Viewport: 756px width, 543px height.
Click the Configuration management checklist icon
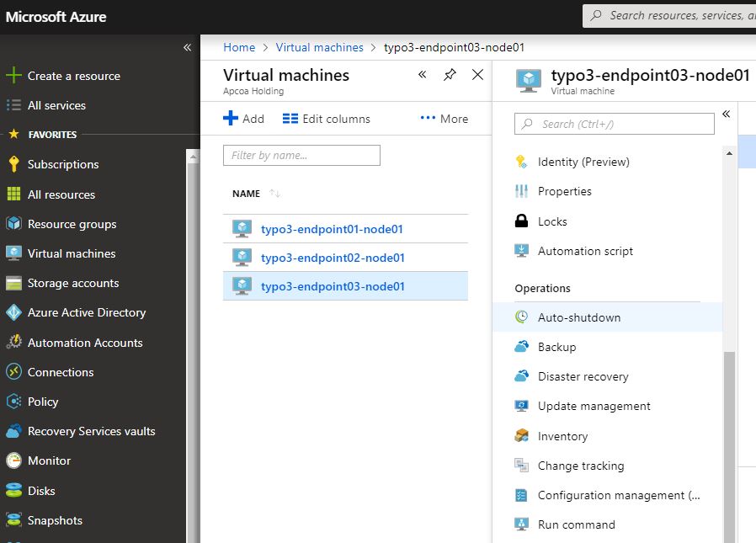pyautogui.click(x=521, y=495)
